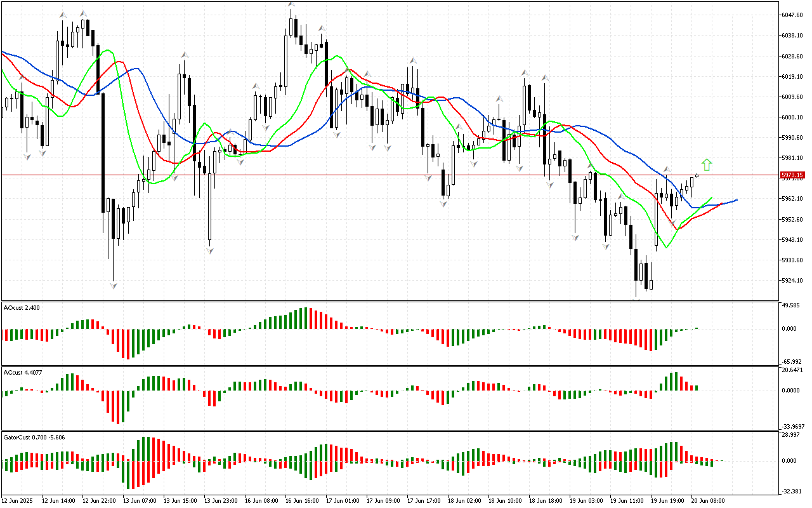The image size is (812, 508).
Task: Click the latest candle beside the green arrow
Action: pos(697,175)
